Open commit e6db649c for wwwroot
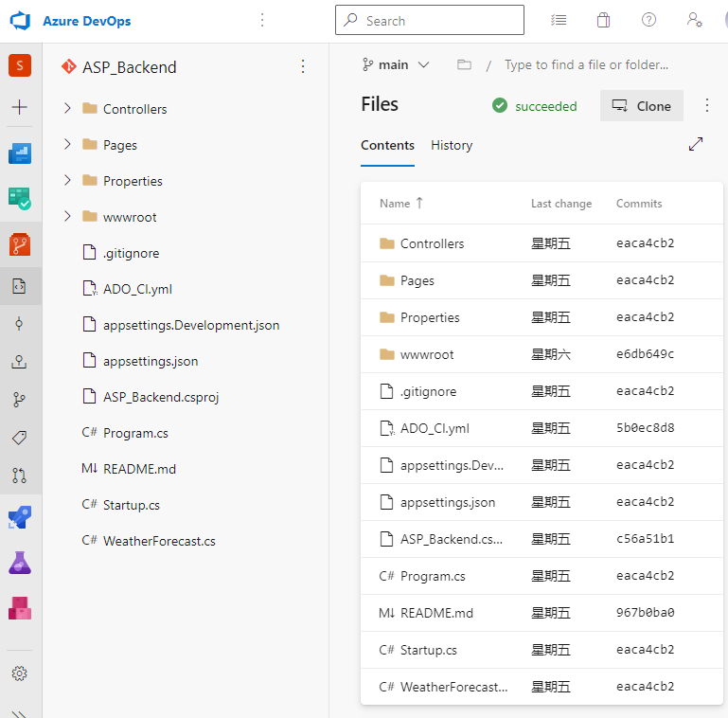The height and width of the screenshot is (718, 728). click(645, 354)
